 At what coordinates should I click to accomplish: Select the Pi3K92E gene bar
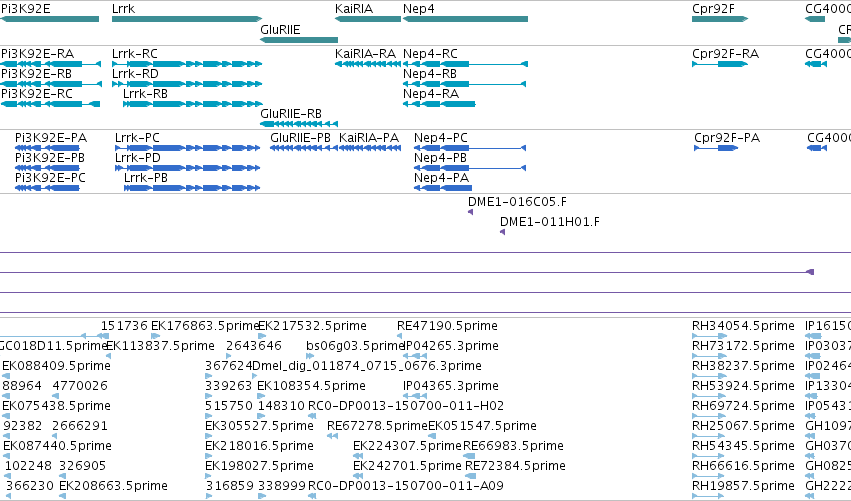pos(49,19)
